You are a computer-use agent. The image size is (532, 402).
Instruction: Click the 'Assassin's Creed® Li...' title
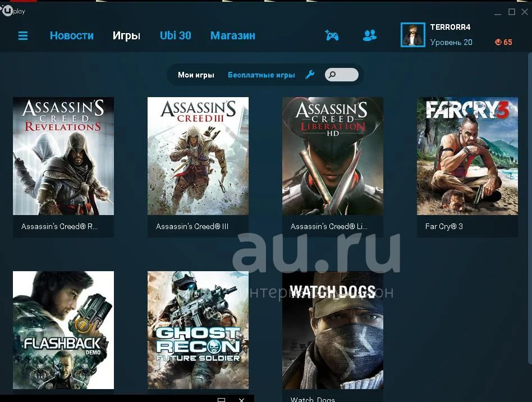click(x=329, y=226)
